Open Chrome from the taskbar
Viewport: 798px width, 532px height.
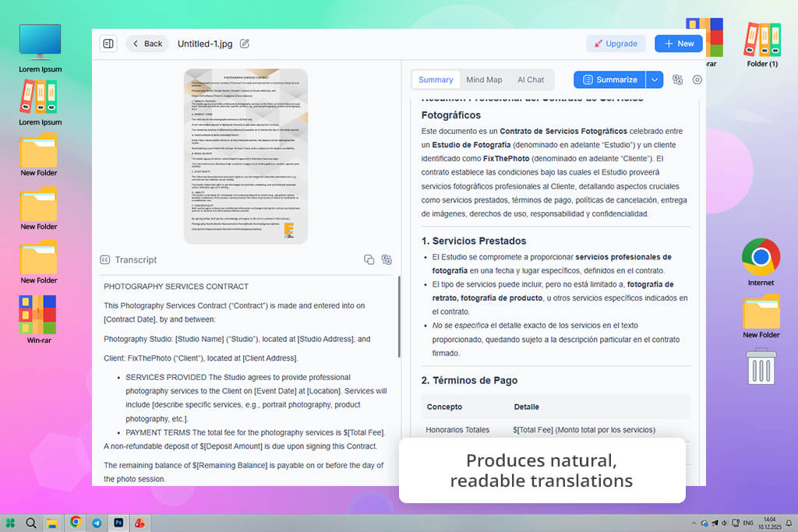pos(76,522)
